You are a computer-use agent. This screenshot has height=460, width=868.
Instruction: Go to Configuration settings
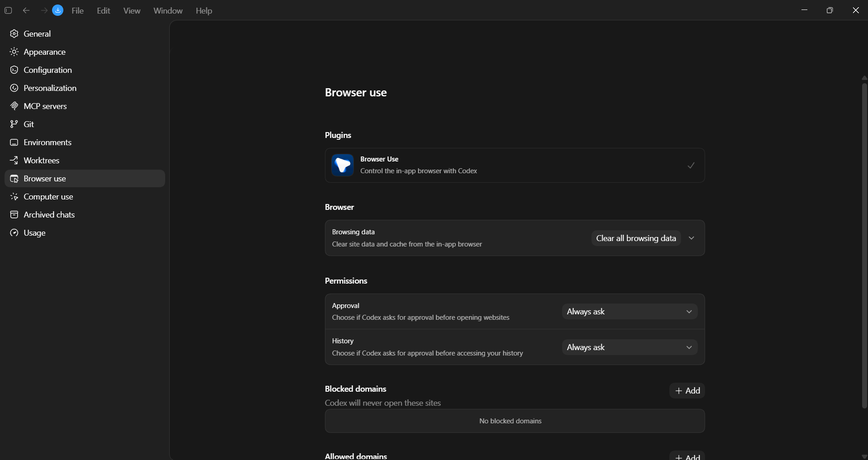click(x=85, y=70)
